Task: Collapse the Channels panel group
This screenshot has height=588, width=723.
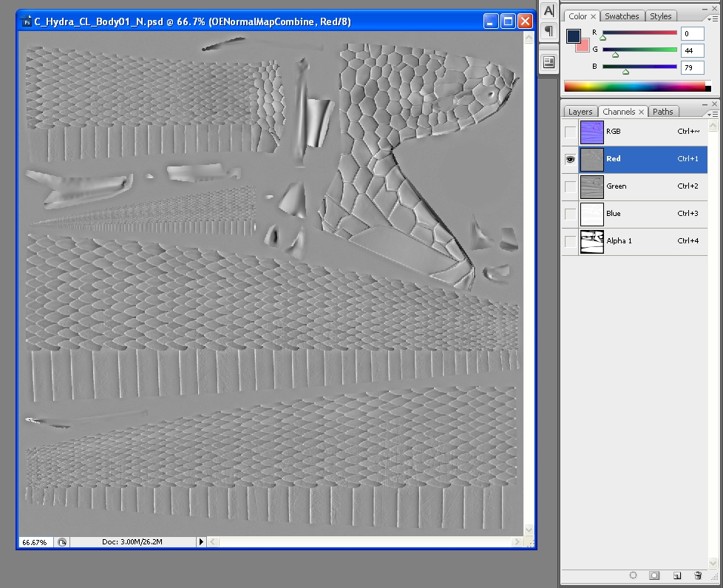Action: 703,104
